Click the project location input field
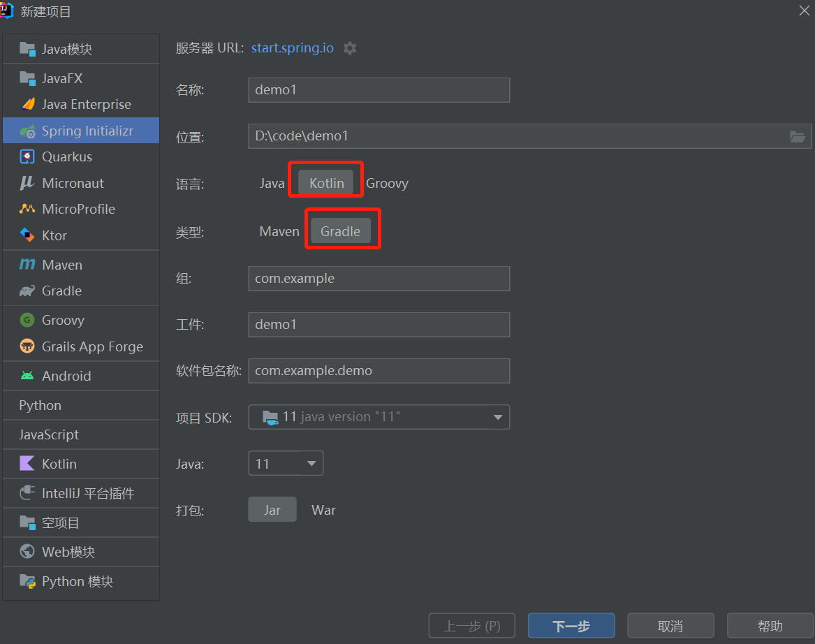The height and width of the screenshot is (644, 815). click(529, 136)
